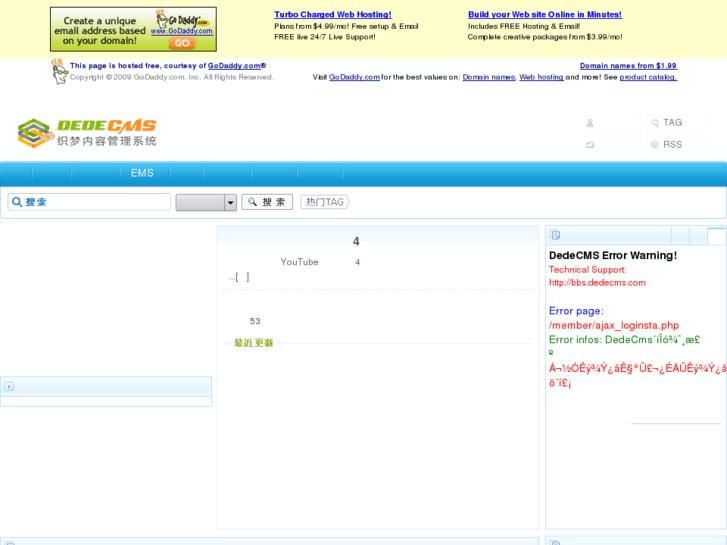
Task: Open the TAG link in header
Action: point(672,122)
